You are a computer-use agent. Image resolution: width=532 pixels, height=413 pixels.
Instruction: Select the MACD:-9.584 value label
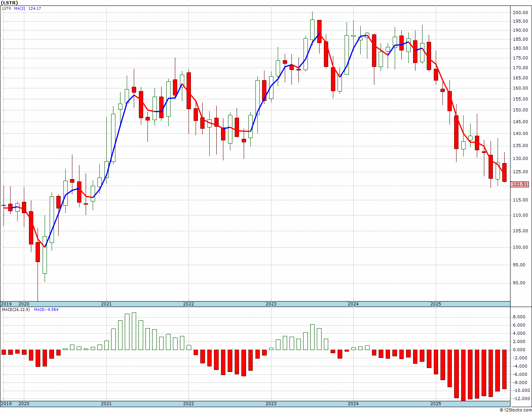[46, 310]
